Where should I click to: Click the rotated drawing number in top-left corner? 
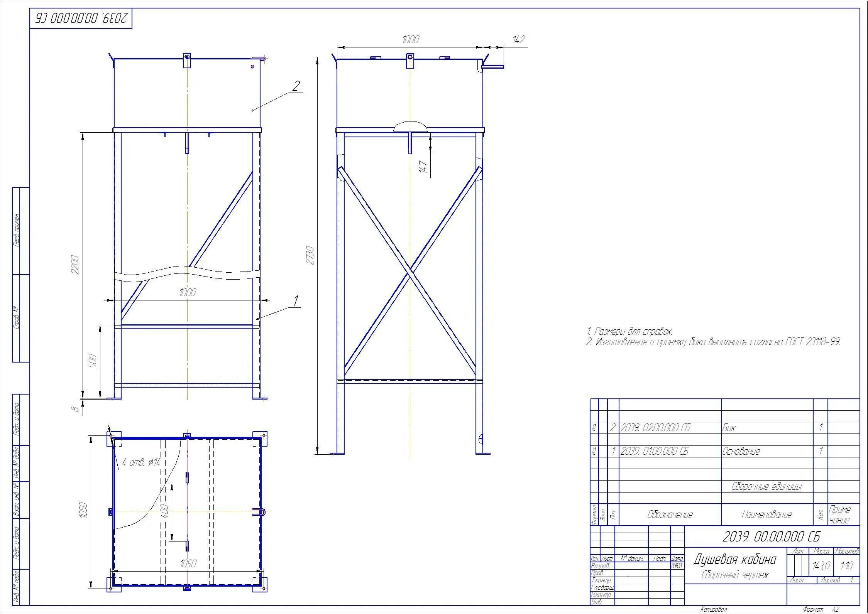[81, 18]
